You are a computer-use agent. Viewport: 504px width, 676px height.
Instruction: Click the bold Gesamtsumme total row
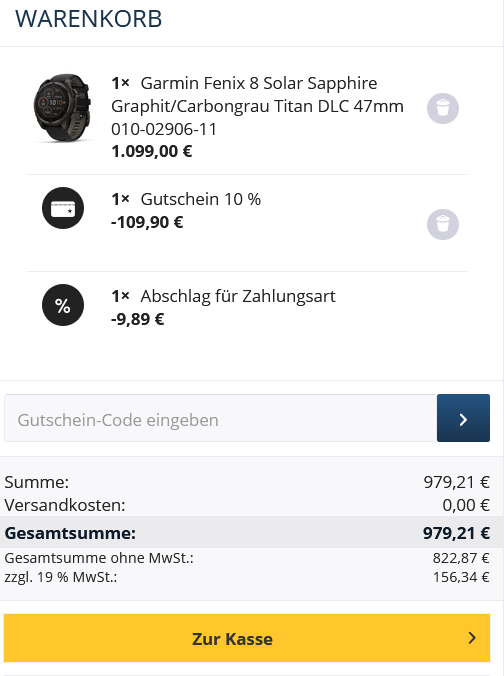pos(247,533)
